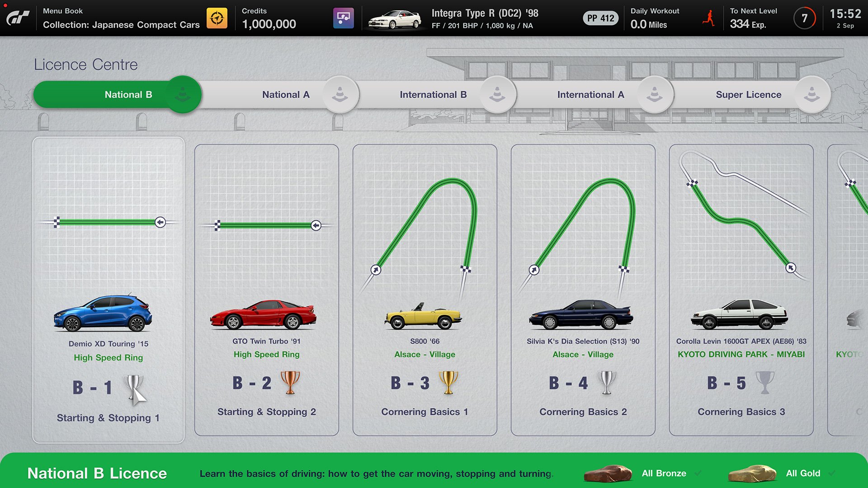Expand the International A licence section
Viewport: 868px width, 488px height.
590,94
